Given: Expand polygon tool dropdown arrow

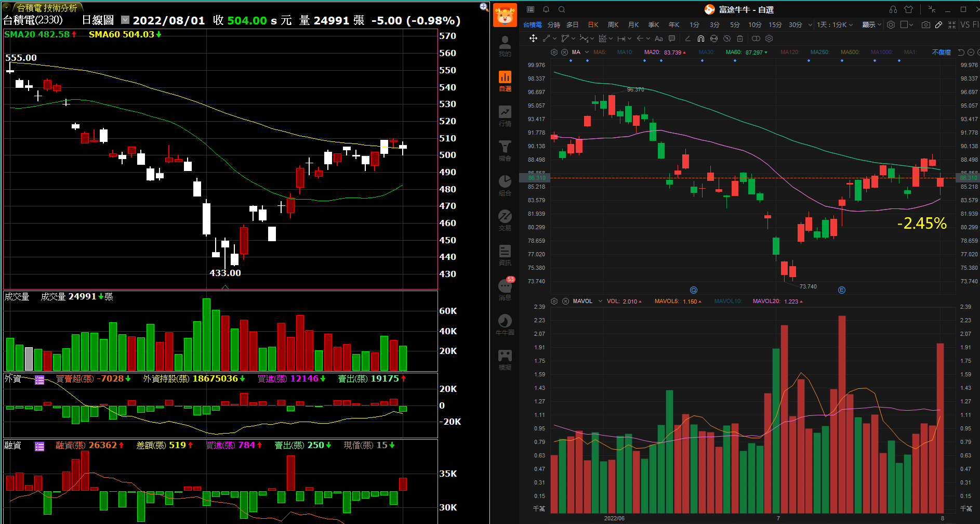Looking at the screenshot, I should (573, 38).
